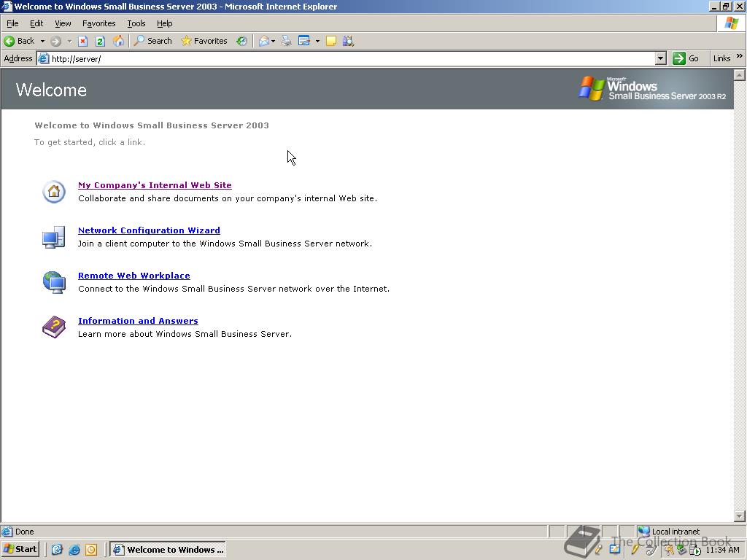Launch Show Desktop from quick launch
This screenshot has width=747, height=560.
(x=57, y=550)
